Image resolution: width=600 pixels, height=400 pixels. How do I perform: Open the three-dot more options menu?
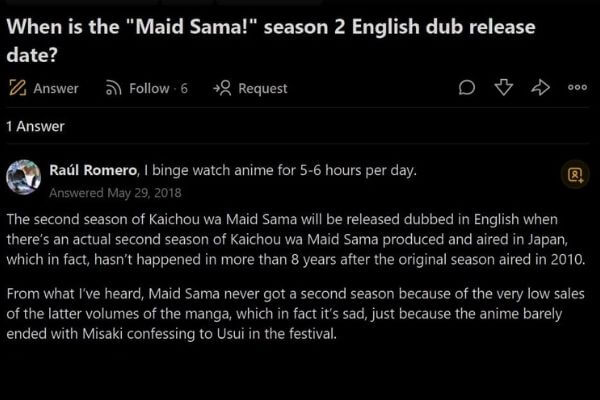[577, 88]
